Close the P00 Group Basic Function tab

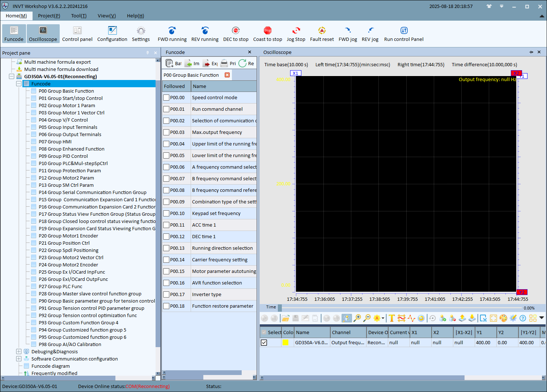click(227, 75)
